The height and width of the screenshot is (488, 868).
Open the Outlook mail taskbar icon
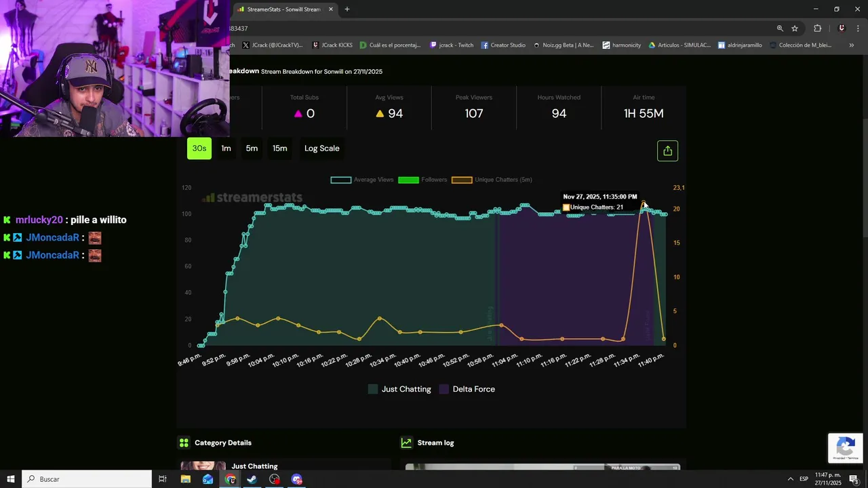208,479
